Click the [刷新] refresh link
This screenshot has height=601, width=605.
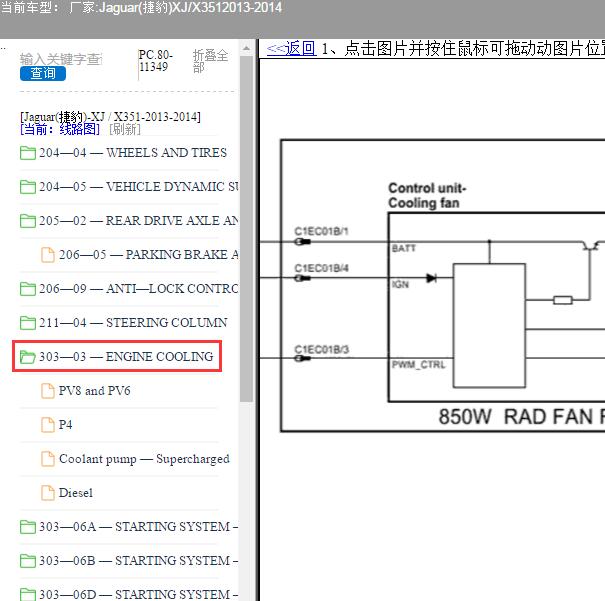[x=125, y=129]
